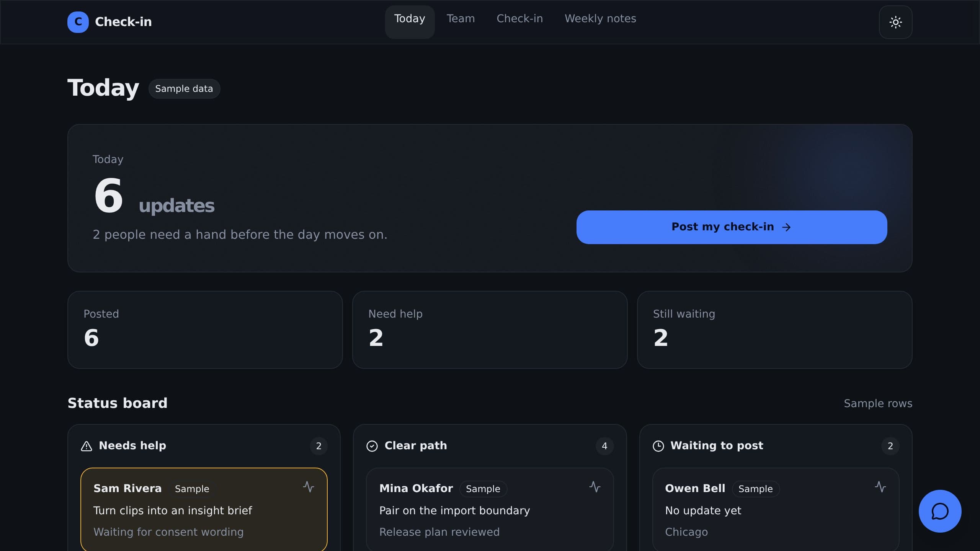Click arrow icon in Post my check-in button

coord(786,227)
